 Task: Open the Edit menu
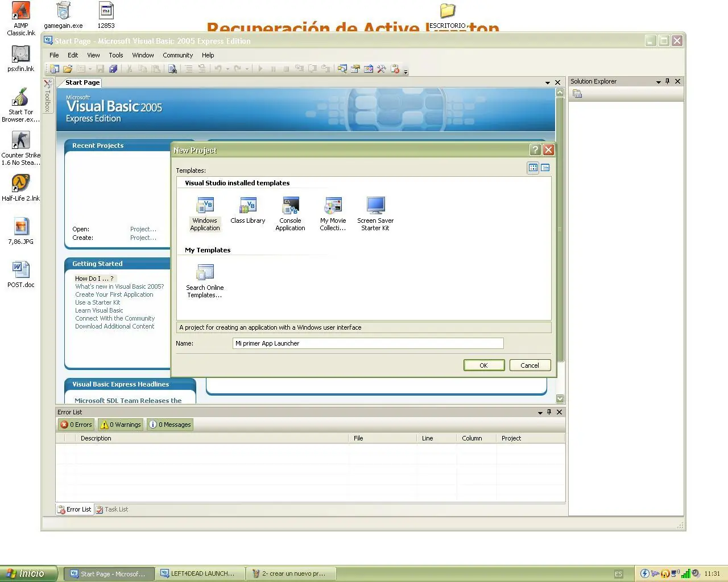pyautogui.click(x=73, y=55)
